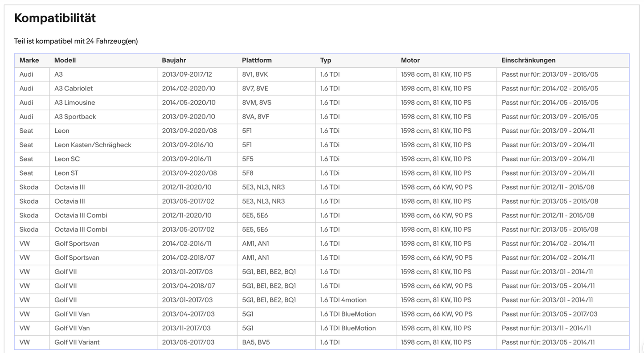Click the Typ column header
This screenshot has height=353, width=644.
[326, 60]
